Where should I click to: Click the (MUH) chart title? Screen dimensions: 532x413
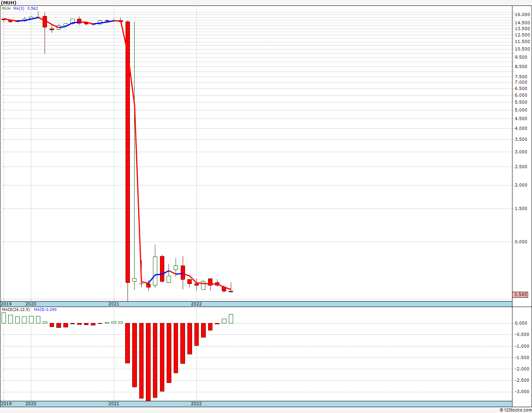point(9,2)
